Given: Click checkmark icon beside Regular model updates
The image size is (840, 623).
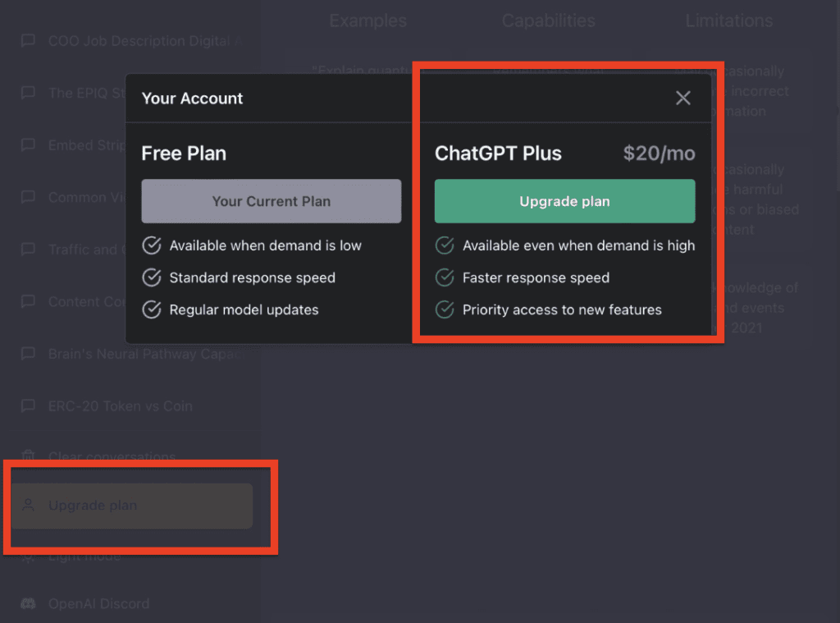Looking at the screenshot, I should pos(152,309).
